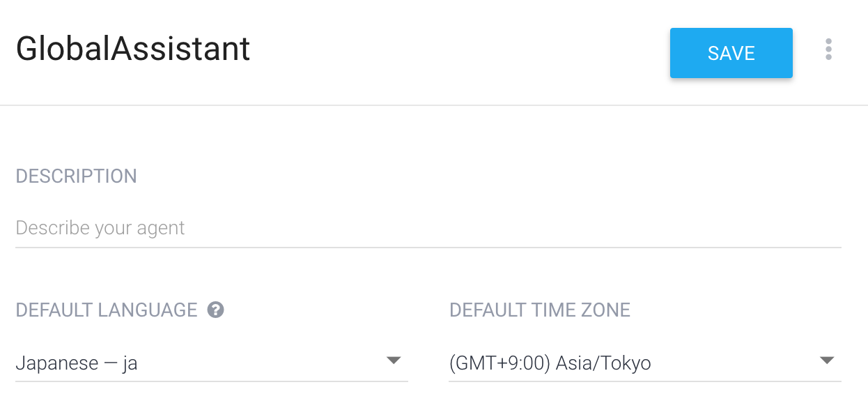Click the SAVE button
Viewport: 868px width, 417px height.
click(x=731, y=53)
